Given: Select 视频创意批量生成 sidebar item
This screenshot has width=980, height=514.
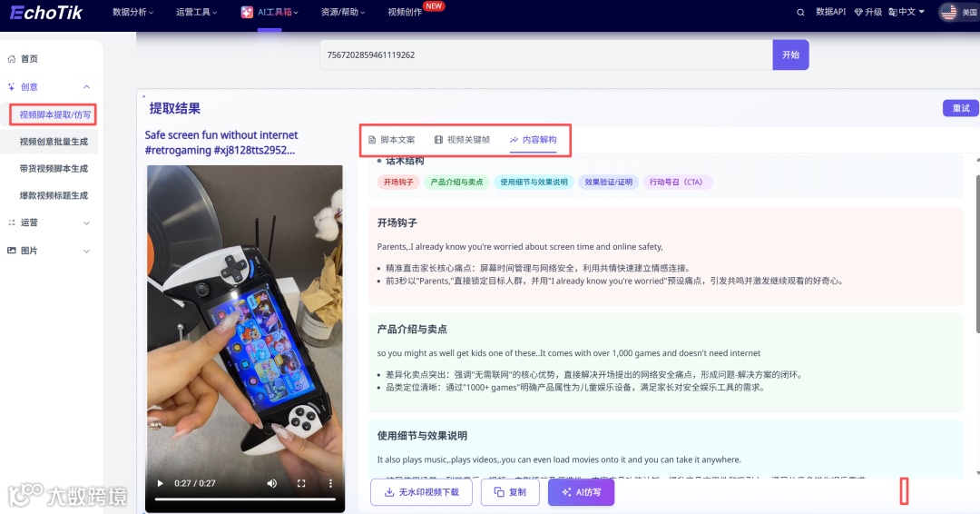Looking at the screenshot, I should [x=54, y=142].
